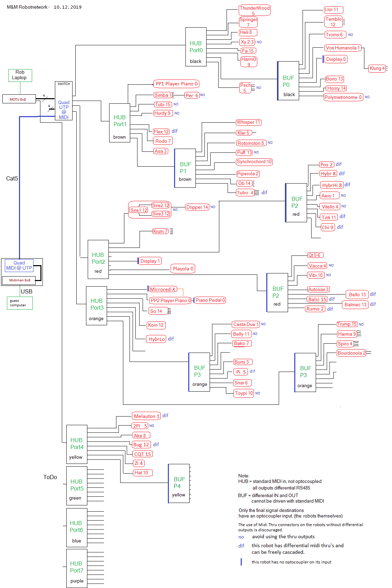Select the Springer 7 robot label
This screenshot has height=588, width=392.
(248, 22)
